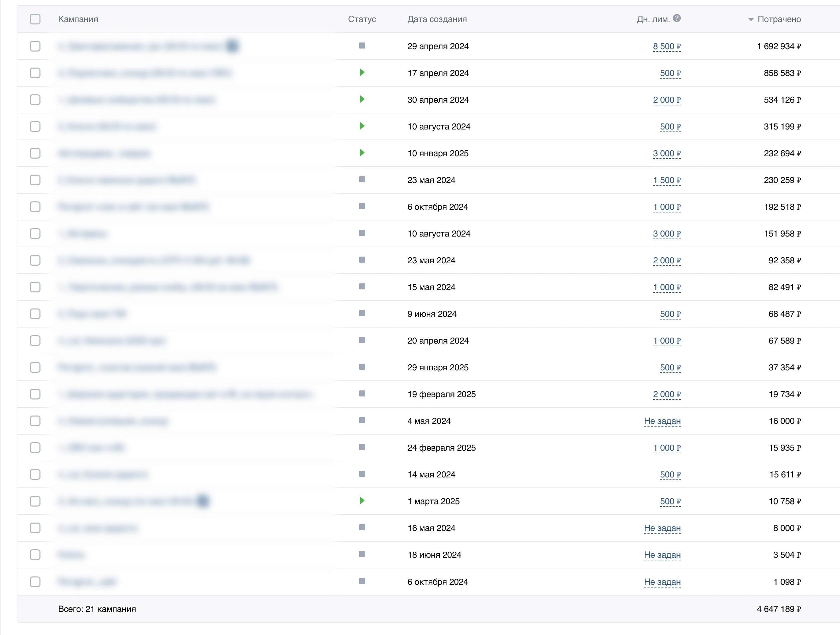Check the box for the 1 692 934 ₽ campaign
This screenshot has width=840, height=635.
(x=35, y=46)
